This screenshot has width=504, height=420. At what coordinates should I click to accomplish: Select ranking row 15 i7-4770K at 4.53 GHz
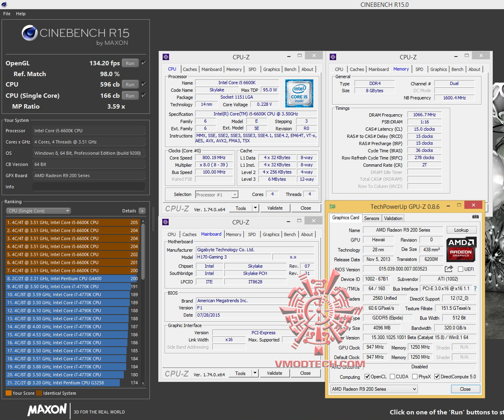72,335
